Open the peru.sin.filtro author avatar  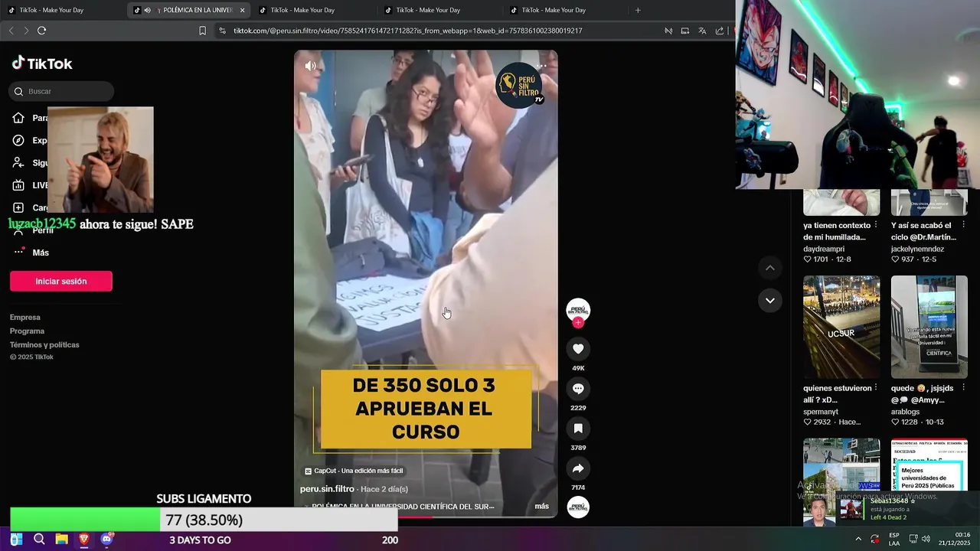tap(578, 310)
